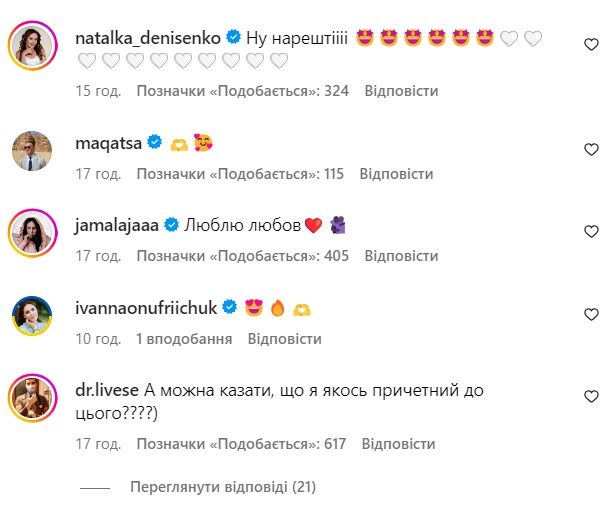Click jamalajaaa's profile avatar
This screenshot has height=517, width=613.
31,232
